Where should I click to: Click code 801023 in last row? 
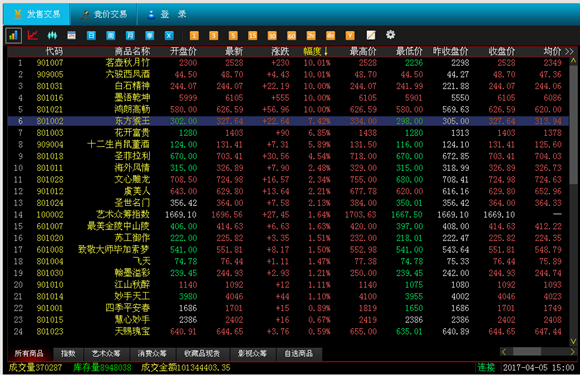(50, 332)
